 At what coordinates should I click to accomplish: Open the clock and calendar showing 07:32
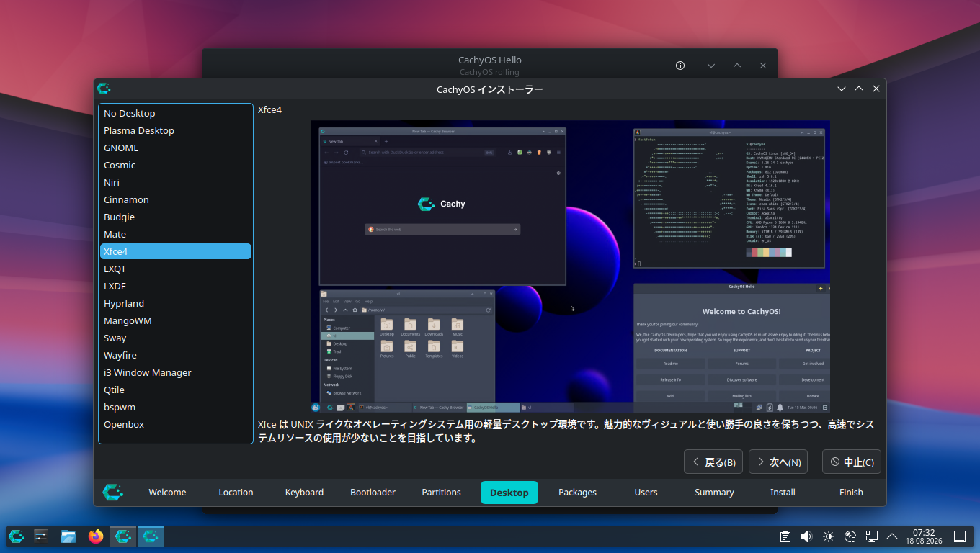924,536
